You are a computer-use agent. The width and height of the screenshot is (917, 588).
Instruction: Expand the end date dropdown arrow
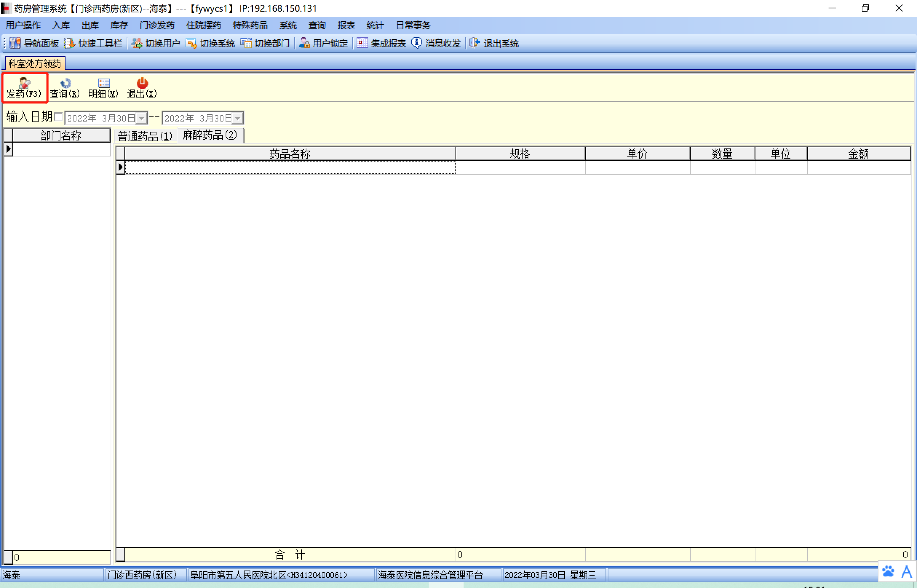pyautogui.click(x=238, y=118)
